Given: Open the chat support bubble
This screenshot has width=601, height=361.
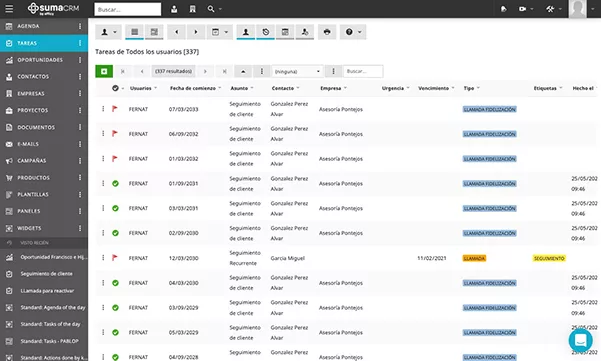Looking at the screenshot, I should coord(580,340).
